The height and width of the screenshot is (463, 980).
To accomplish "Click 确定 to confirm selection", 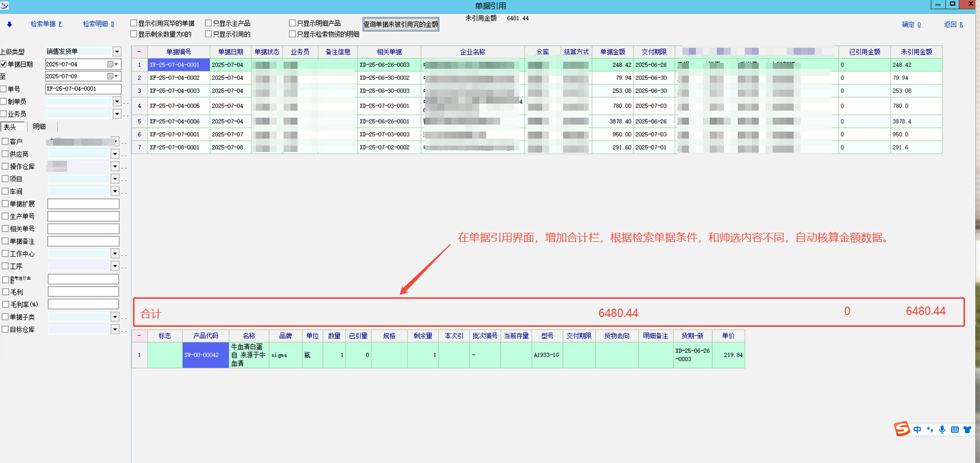I will [911, 24].
